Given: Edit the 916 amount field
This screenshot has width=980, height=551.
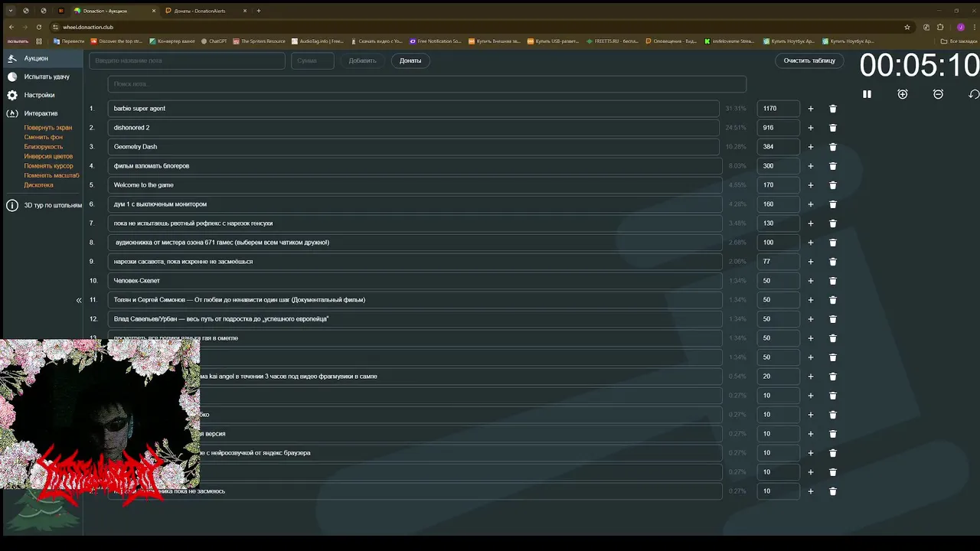Looking at the screenshot, I should (778, 128).
